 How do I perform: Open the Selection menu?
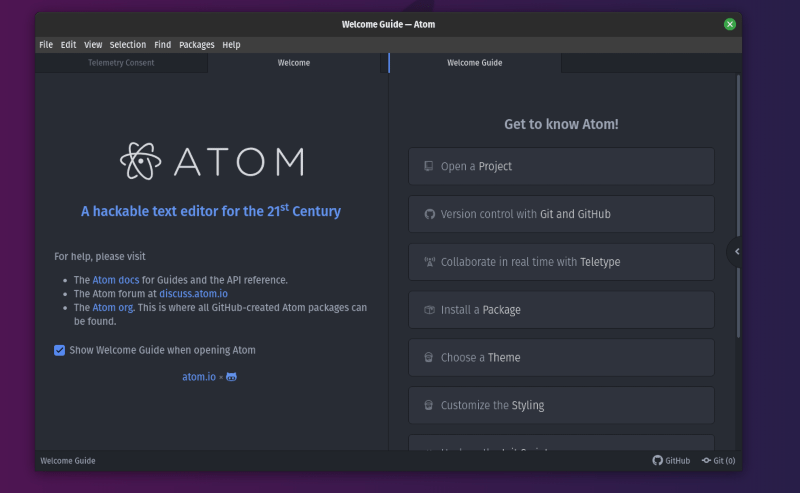(127, 45)
